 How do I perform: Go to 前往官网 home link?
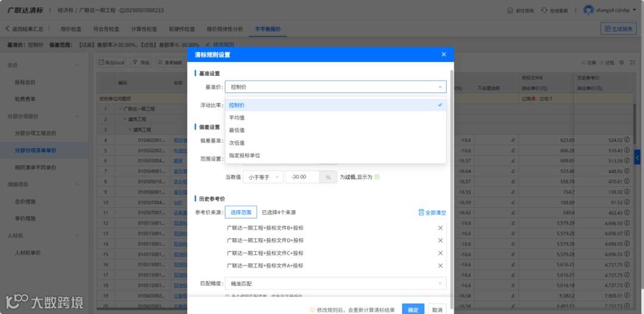point(521,11)
